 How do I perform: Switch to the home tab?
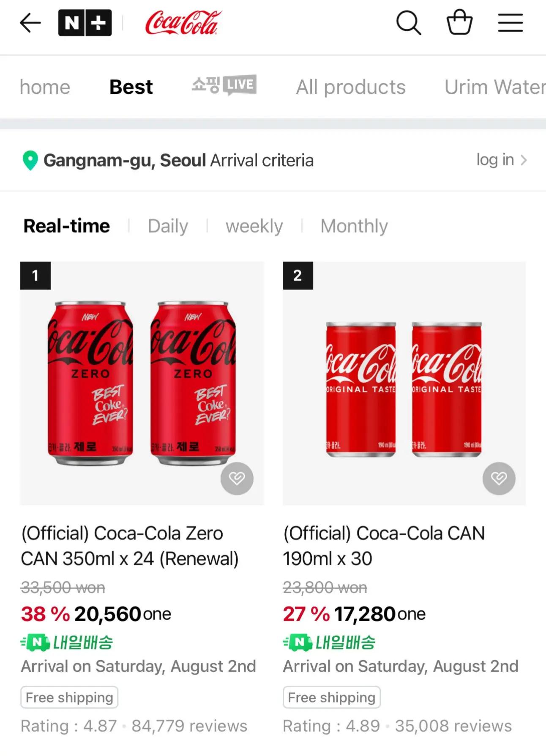pos(45,87)
